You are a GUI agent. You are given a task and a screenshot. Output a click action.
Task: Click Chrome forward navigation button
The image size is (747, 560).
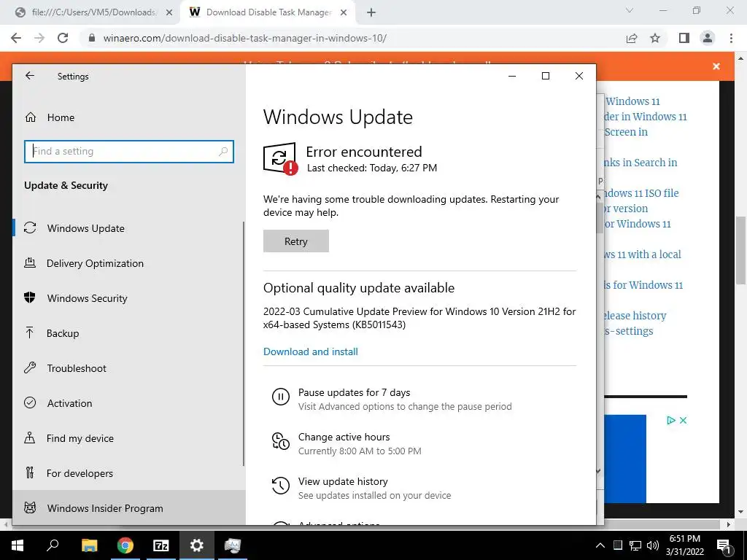click(x=39, y=38)
